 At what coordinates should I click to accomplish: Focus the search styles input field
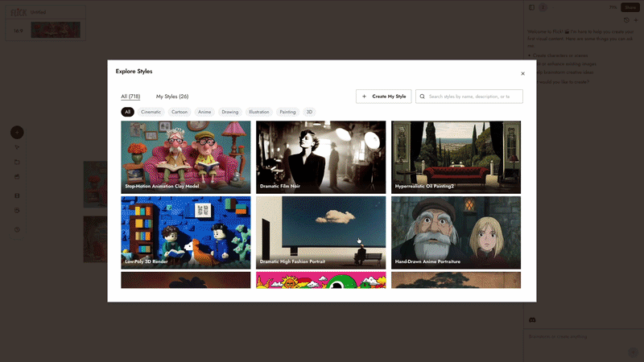click(x=473, y=96)
